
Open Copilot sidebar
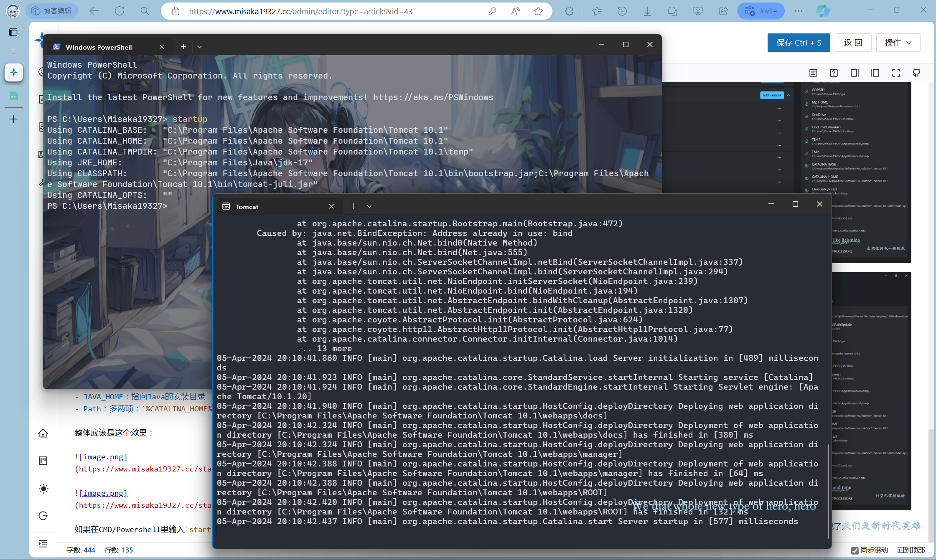pos(823,11)
